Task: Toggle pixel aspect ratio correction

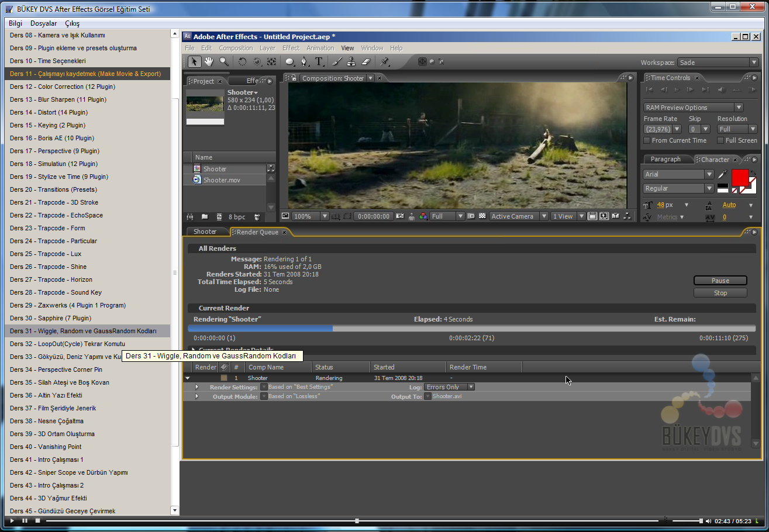Action: (592, 216)
